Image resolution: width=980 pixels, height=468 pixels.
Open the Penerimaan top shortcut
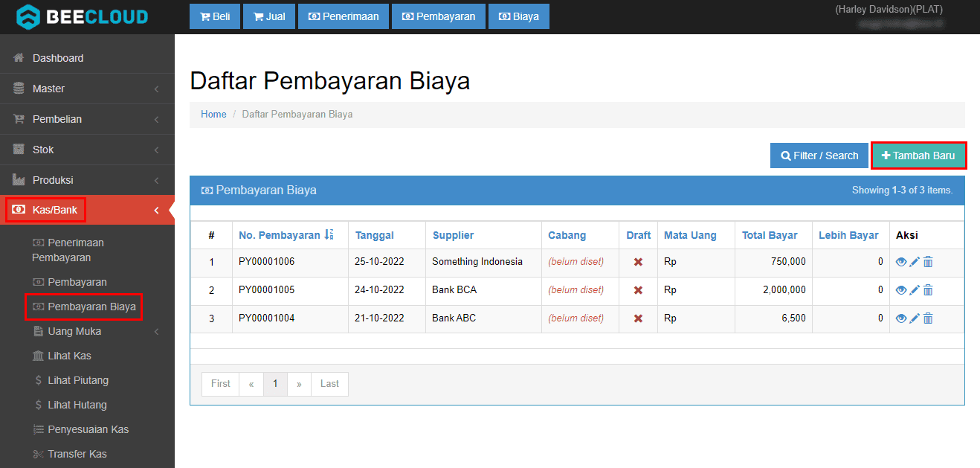(344, 16)
